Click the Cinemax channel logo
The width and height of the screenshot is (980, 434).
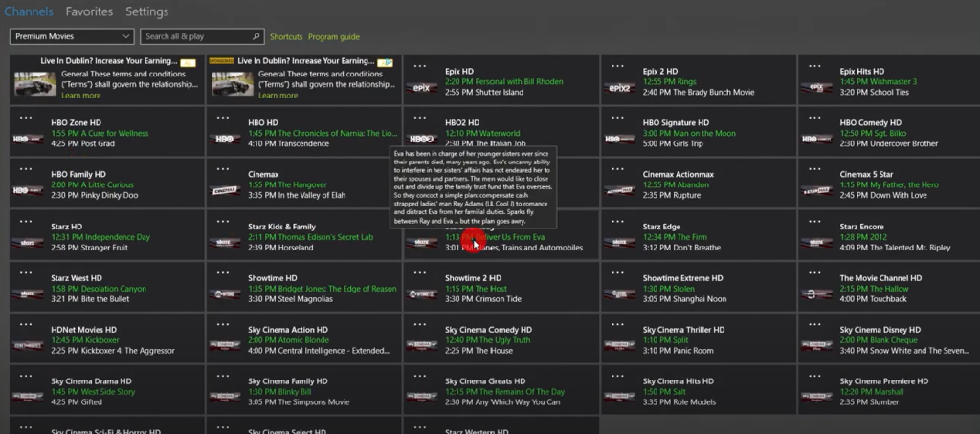click(x=225, y=191)
